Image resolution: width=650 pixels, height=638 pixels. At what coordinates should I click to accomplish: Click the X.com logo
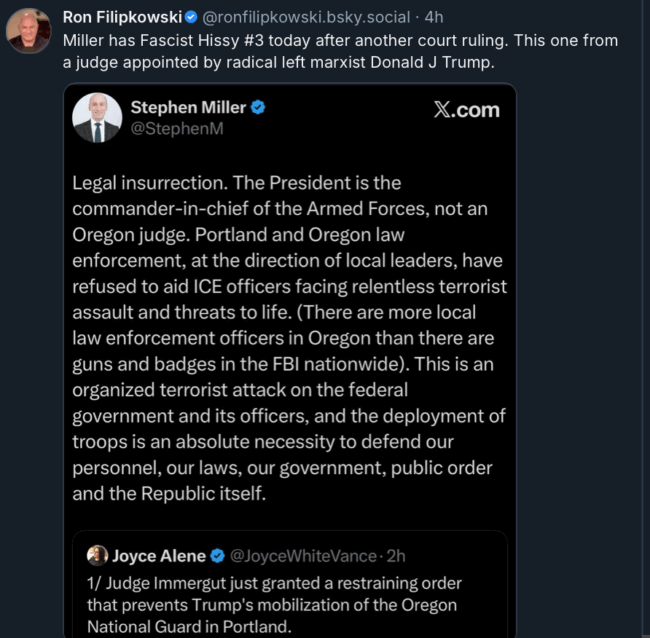click(466, 110)
